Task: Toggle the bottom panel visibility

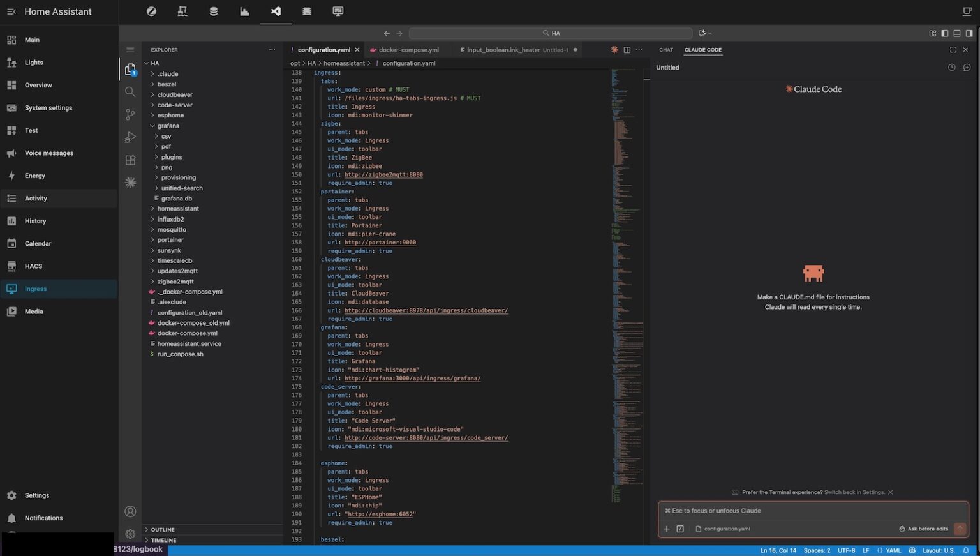Action: (x=957, y=33)
